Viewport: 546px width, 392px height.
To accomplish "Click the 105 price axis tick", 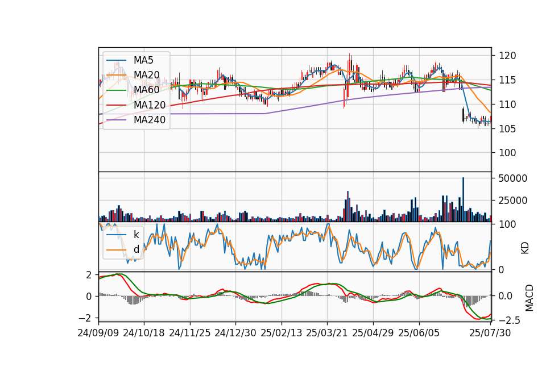I will pos(507,129).
